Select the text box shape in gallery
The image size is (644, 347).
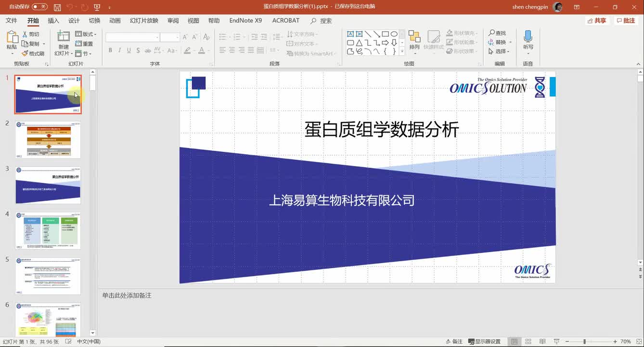pyautogui.click(x=350, y=34)
